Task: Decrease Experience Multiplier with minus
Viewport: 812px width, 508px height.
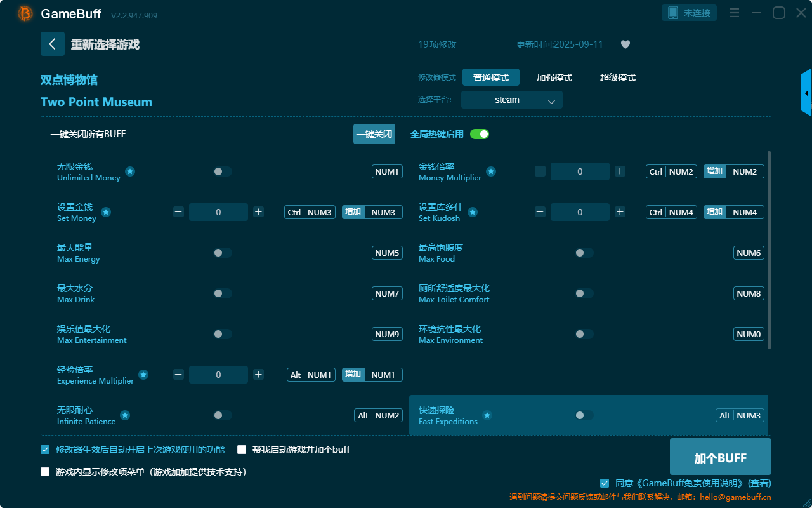Action: click(178, 375)
